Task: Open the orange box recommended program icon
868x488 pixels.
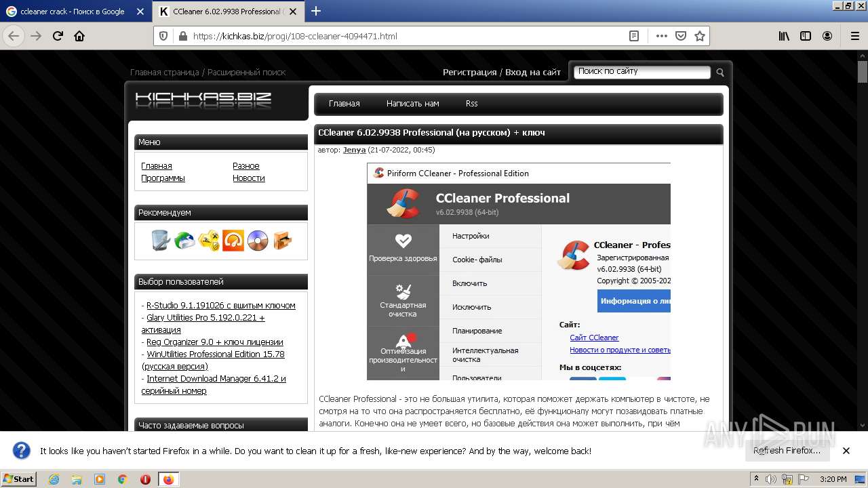Action: tap(282, 240)
